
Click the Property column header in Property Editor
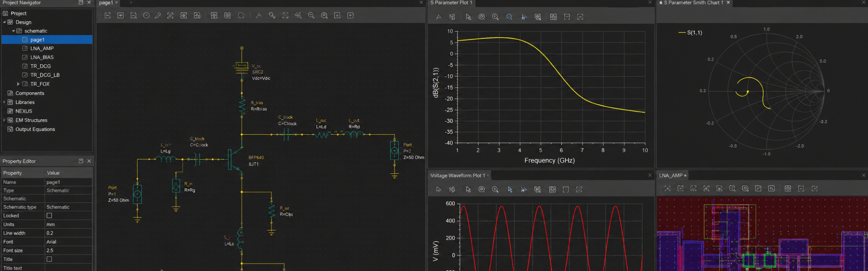(23, 173)
